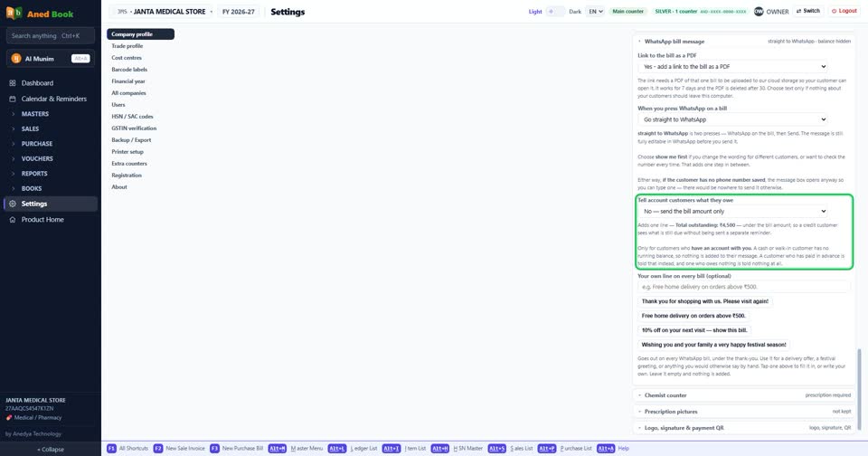Click the OWNER user avatar icon
The height and width of the screenshot is (456, 868).
(759, 11)
